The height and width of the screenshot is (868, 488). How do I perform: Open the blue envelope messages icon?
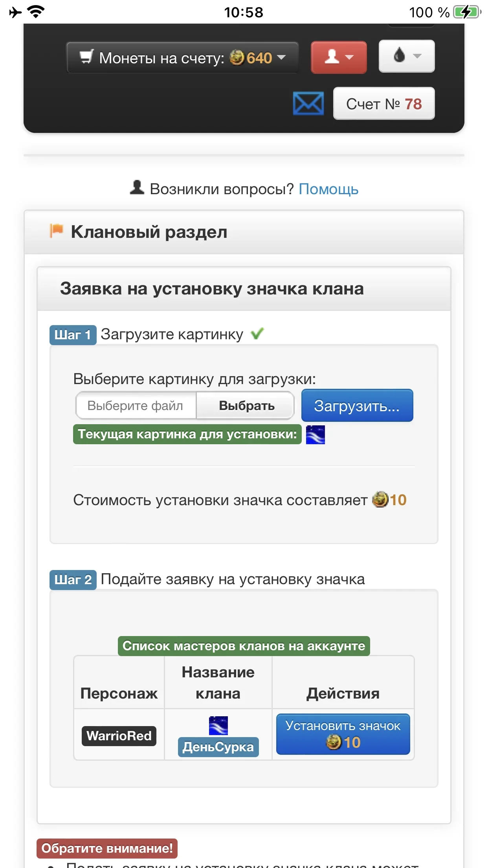point(308,103)
